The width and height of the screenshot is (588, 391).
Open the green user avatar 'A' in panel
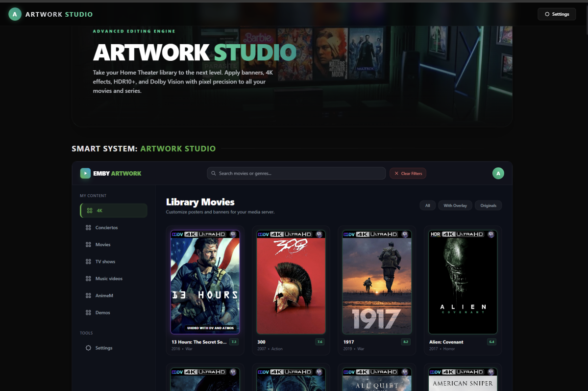point(498,173)
